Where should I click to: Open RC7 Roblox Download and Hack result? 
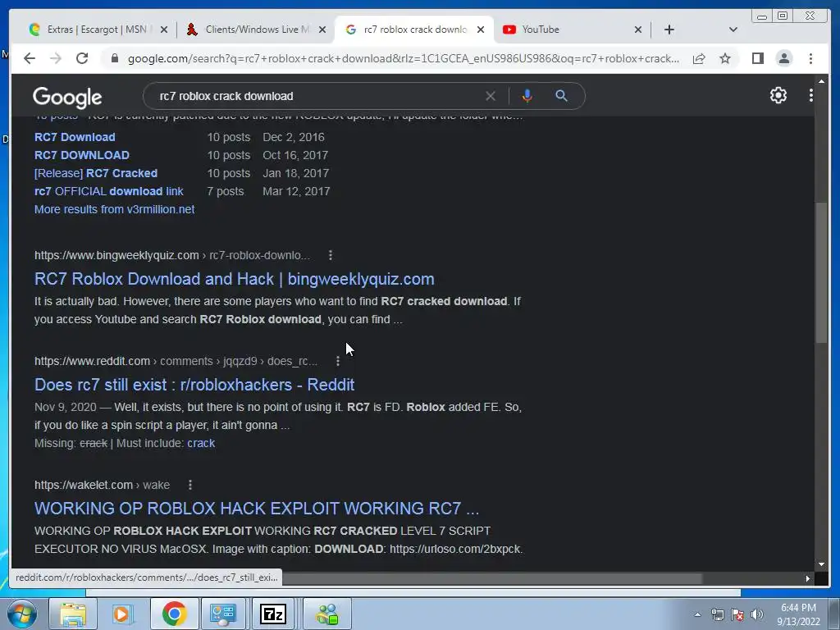pos(234,279)
